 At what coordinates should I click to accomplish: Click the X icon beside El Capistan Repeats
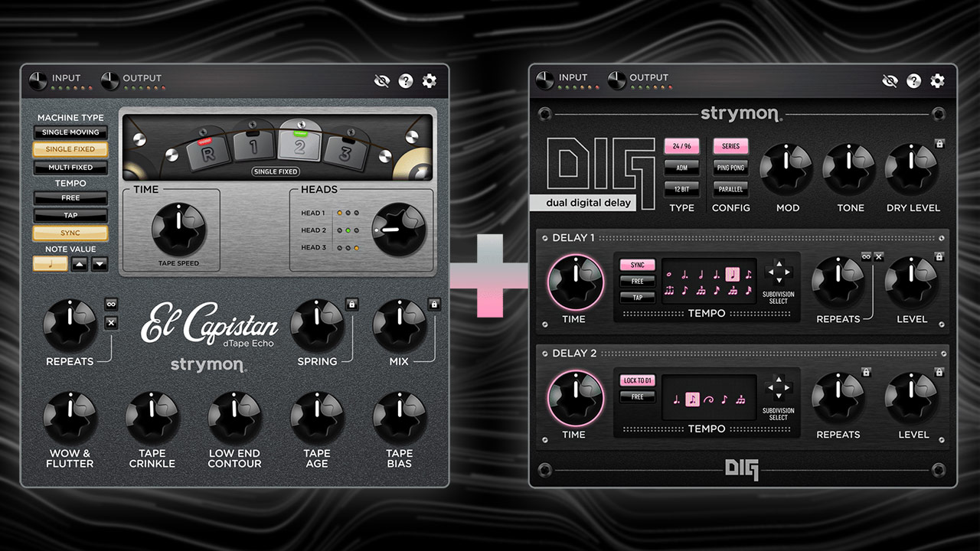111,323
